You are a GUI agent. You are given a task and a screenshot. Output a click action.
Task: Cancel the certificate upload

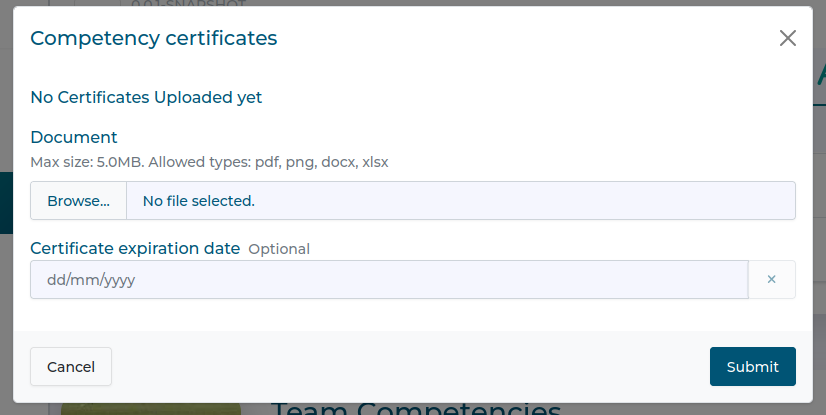[x=71, y=367]
